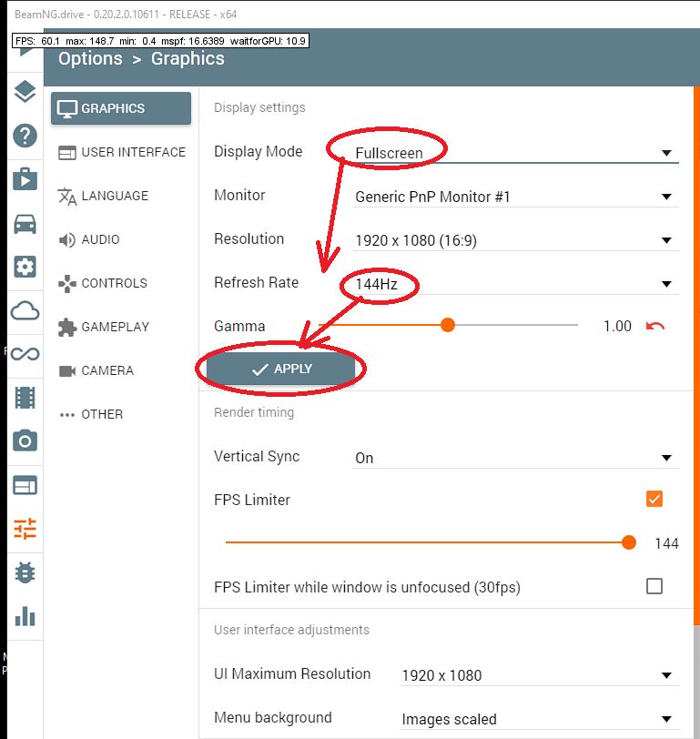Reset Gamma with the undo arrow icon
The width and height of the screenshot is (700, 739).
[655, 326]
